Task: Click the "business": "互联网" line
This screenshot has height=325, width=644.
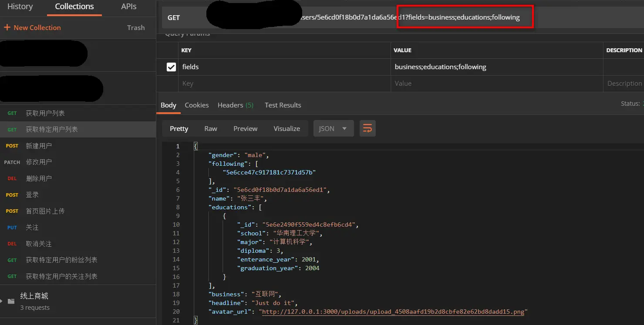Action: (245, 294)
